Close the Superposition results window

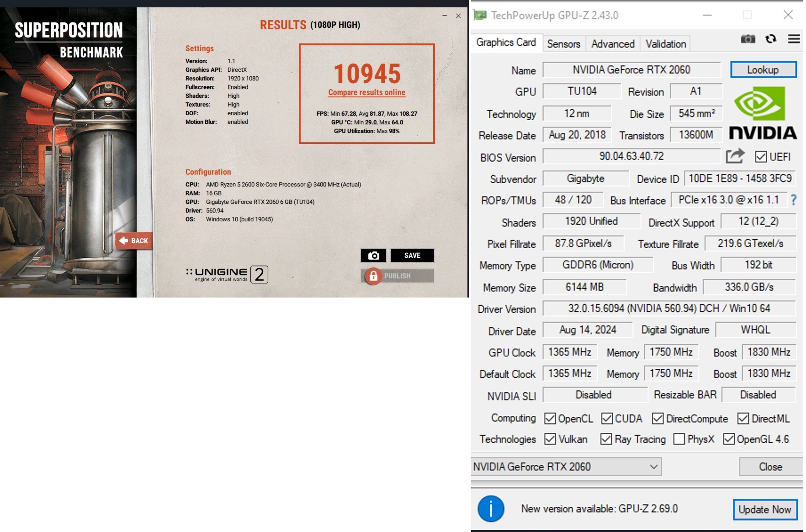458,16
